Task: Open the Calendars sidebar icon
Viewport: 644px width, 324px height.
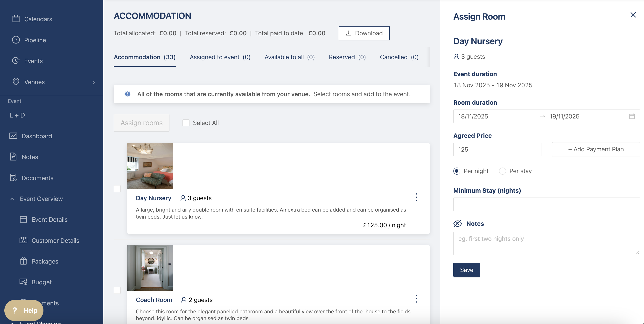Action: 16,19
